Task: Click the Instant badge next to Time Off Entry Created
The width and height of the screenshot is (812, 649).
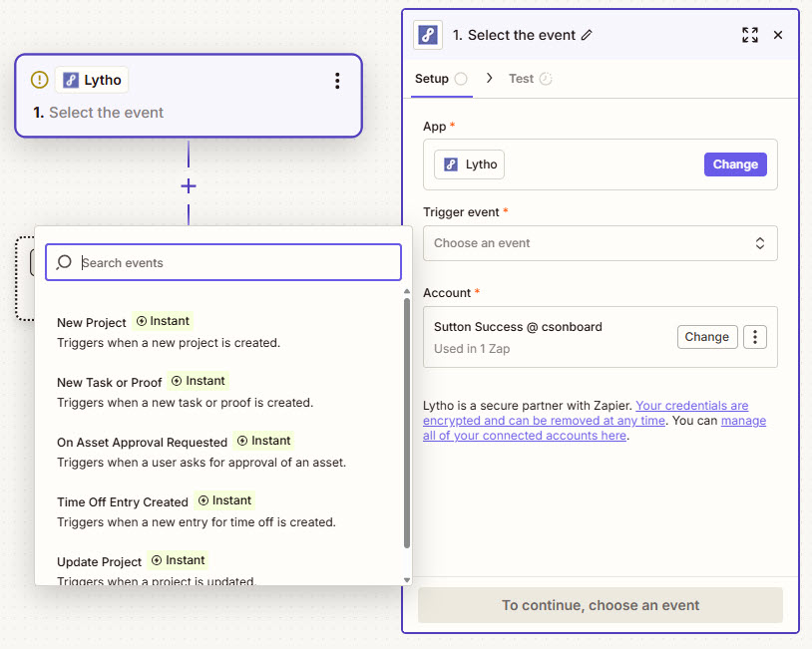Action: point(224,500)
